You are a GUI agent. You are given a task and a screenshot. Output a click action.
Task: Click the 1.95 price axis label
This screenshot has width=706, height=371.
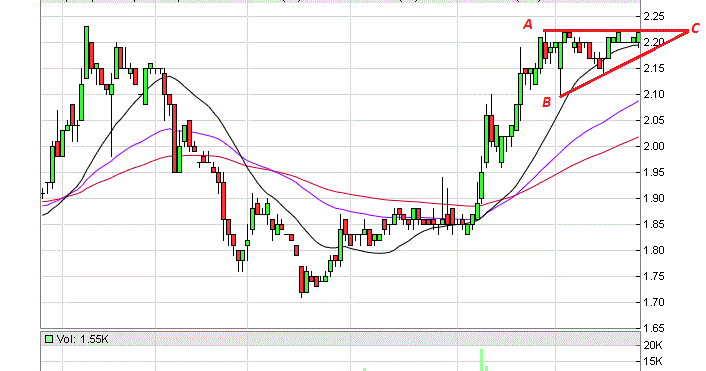click(x=654, y=172)
